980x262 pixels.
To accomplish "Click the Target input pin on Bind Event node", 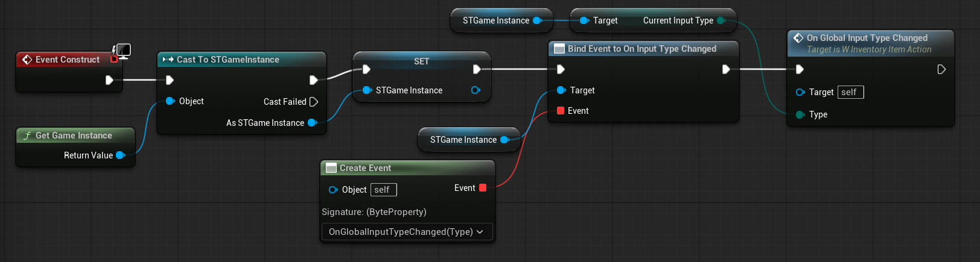I will pyautogui.click(x=561, y=90).
